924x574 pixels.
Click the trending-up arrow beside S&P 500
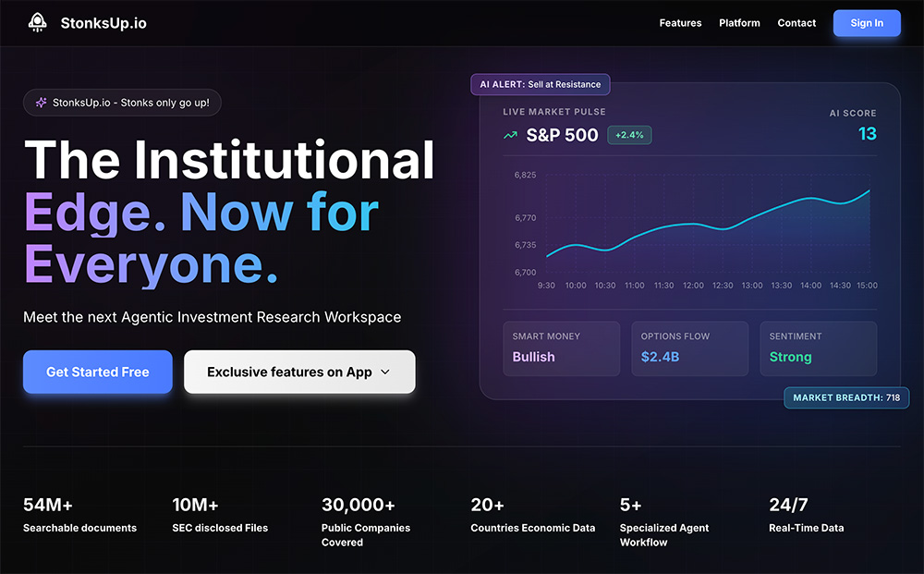pos(510,135)
